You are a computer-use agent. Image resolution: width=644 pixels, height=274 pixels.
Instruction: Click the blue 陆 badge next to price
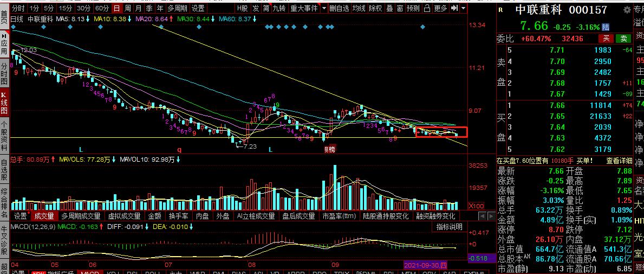[x=606, y=27]
